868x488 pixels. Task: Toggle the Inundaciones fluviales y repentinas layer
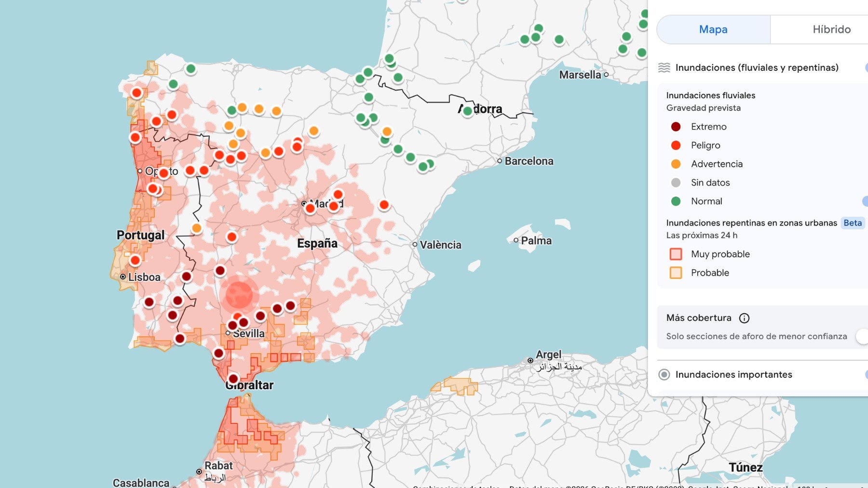click(865, 67)
